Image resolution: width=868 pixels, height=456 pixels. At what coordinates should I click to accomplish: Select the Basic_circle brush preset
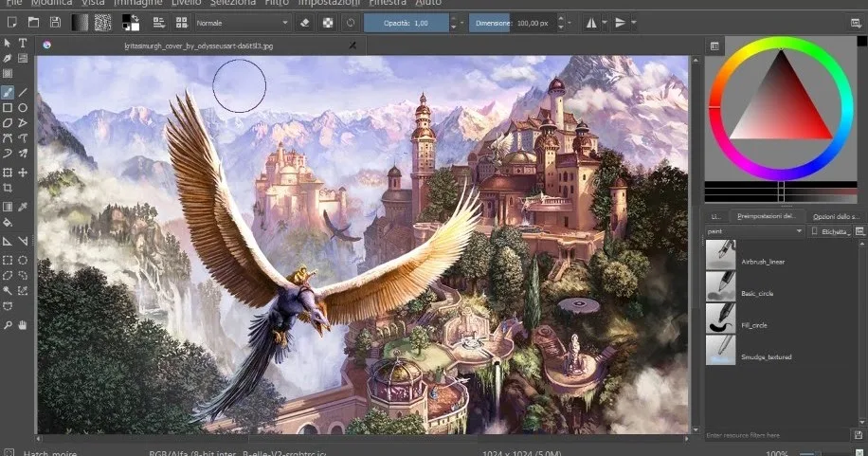[784, 286]
